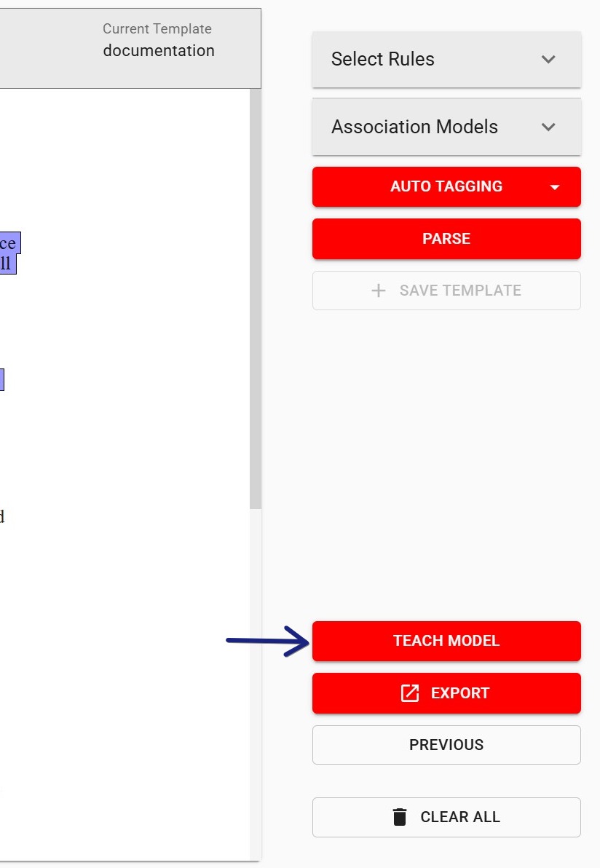
Task: Open the Association Models chevron
Action: (548, 127)
